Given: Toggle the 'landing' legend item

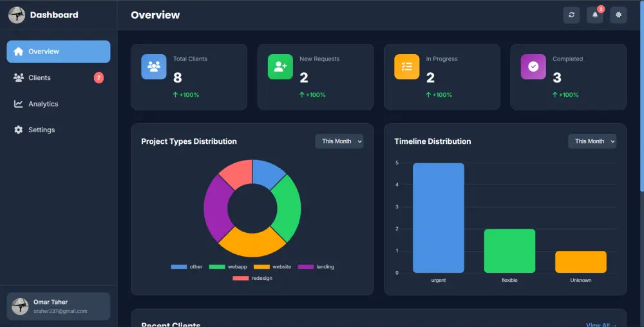Looking at the screenshot, I should (316, 267).
